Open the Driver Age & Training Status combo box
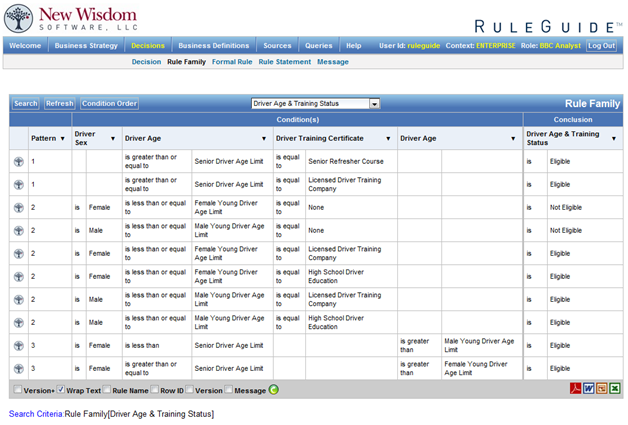This screenshot has width=628, height=425. coord(316,104)
